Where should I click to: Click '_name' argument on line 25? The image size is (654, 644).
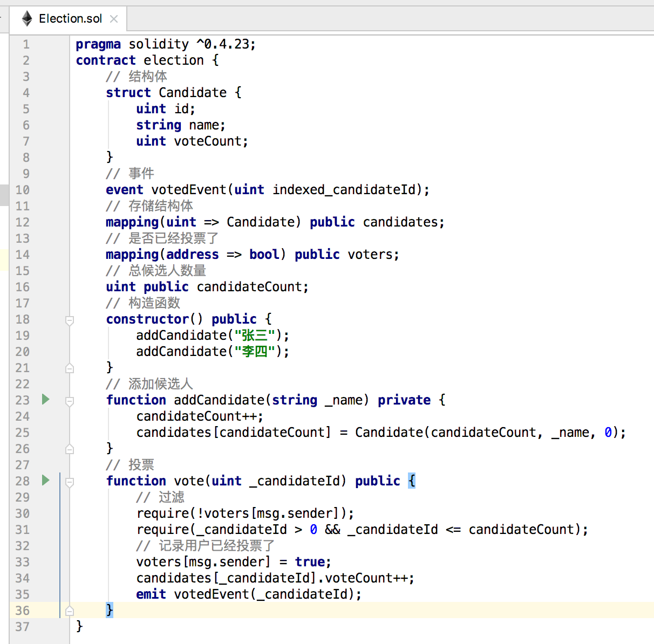(x=570, y=433)
